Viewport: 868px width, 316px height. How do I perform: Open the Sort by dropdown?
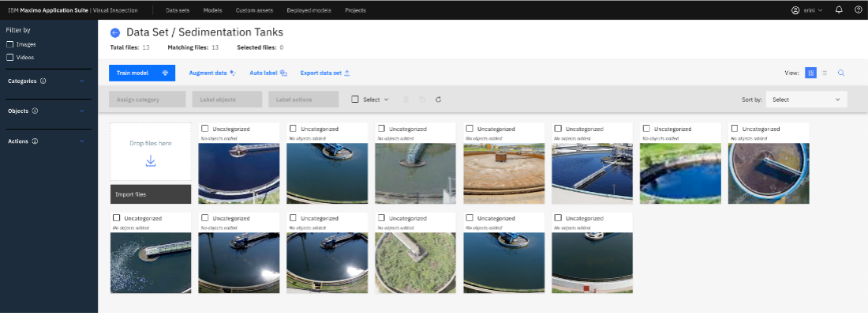coord(806,100)
